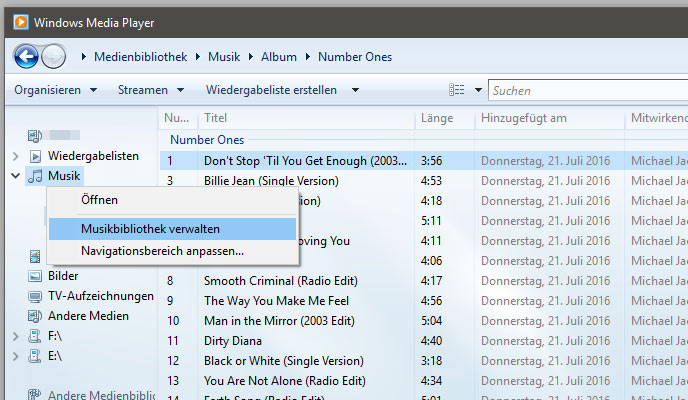Select track You Are Not Alone (Radio Edit)
This screenshot has width=688, height=400.
[285, 381]
